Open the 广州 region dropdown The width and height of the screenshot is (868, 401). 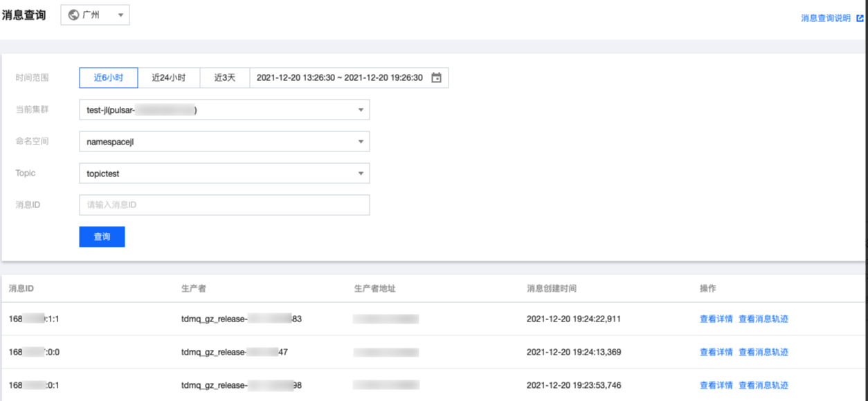click(95, 15)
